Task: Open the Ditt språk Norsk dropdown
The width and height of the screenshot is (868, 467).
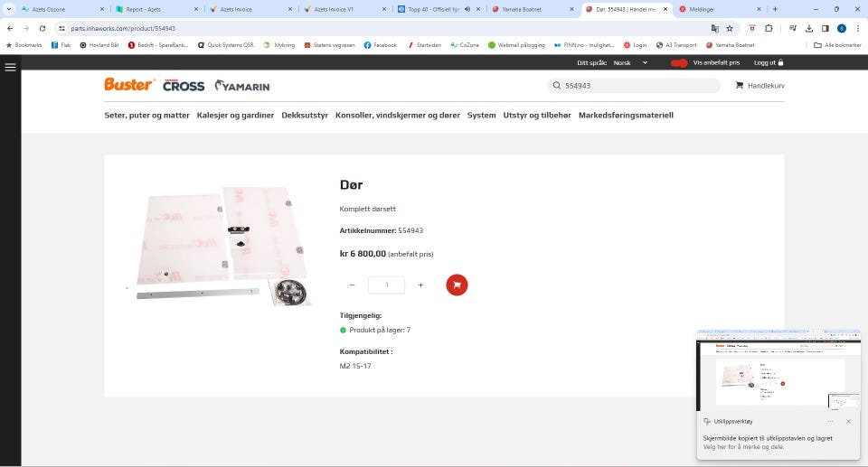Action: pyautogui.click(x=630, y=62)
